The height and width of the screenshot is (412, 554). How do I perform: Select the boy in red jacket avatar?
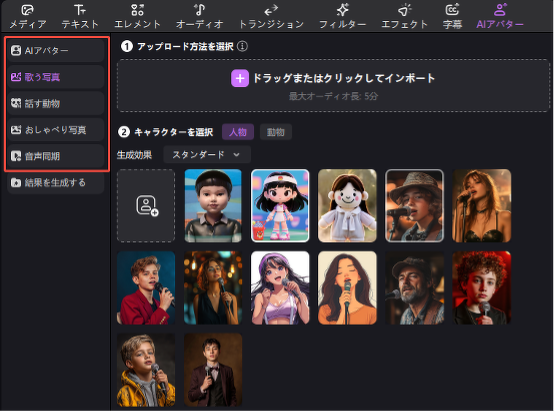click(x=146, y=288)
